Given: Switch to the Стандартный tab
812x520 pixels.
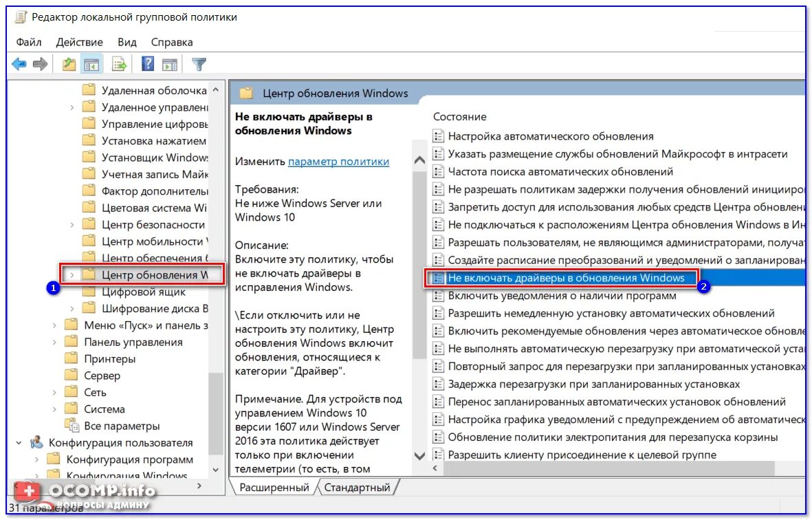Looking at the screenshot, I should (x=357, y=488).
